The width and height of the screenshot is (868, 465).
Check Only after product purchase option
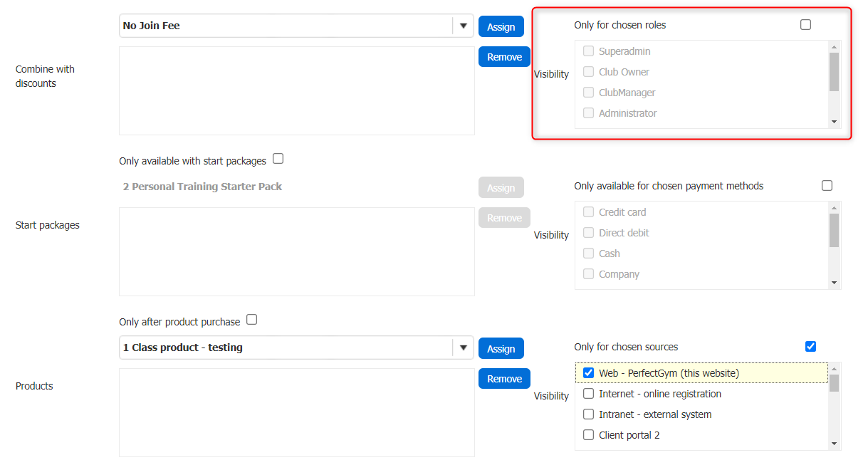251,320
